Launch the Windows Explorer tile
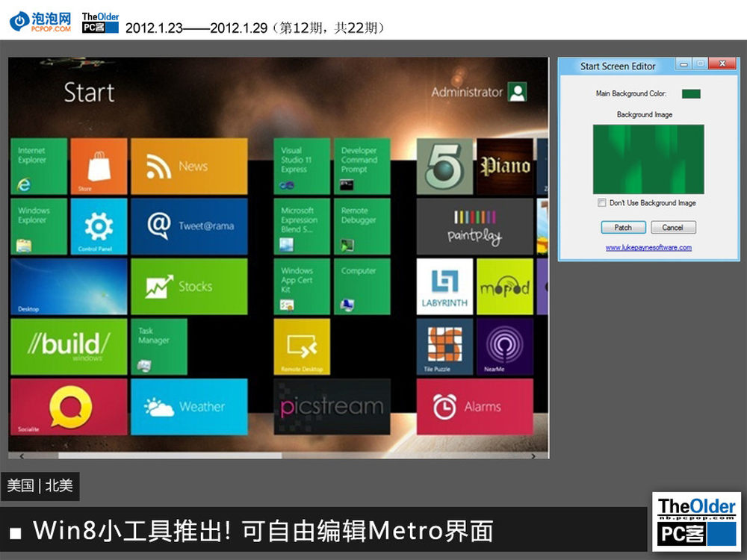The width and height of the screenshot is (747, 560). (x=39, y=227)
